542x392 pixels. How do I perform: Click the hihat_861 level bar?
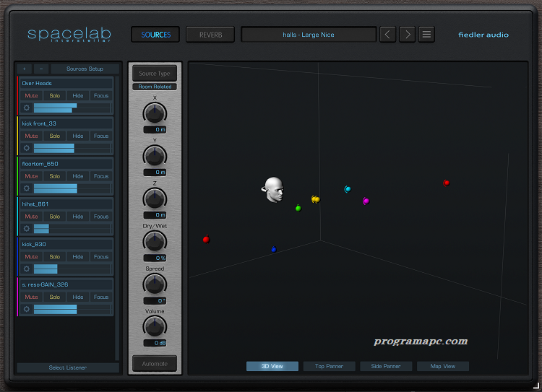(72, 229)
